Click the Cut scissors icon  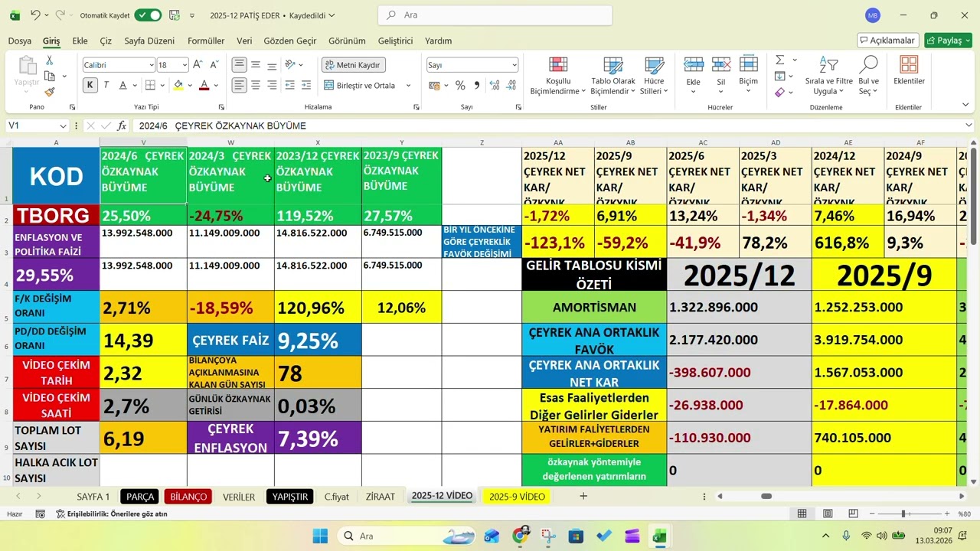(x=50, y=60)
